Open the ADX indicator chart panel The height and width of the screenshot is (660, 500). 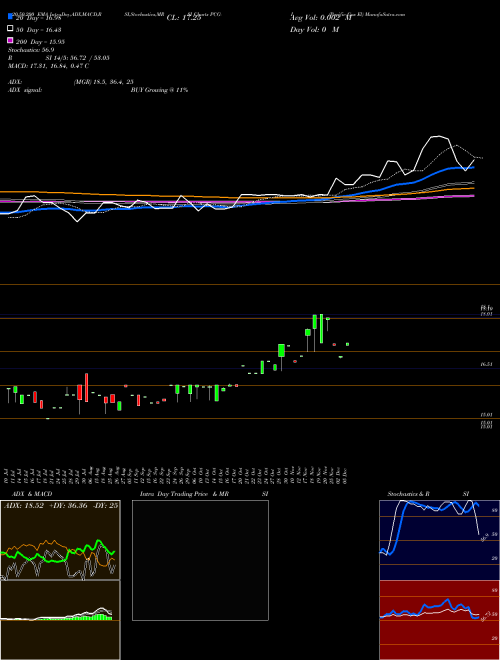(60, 540)
